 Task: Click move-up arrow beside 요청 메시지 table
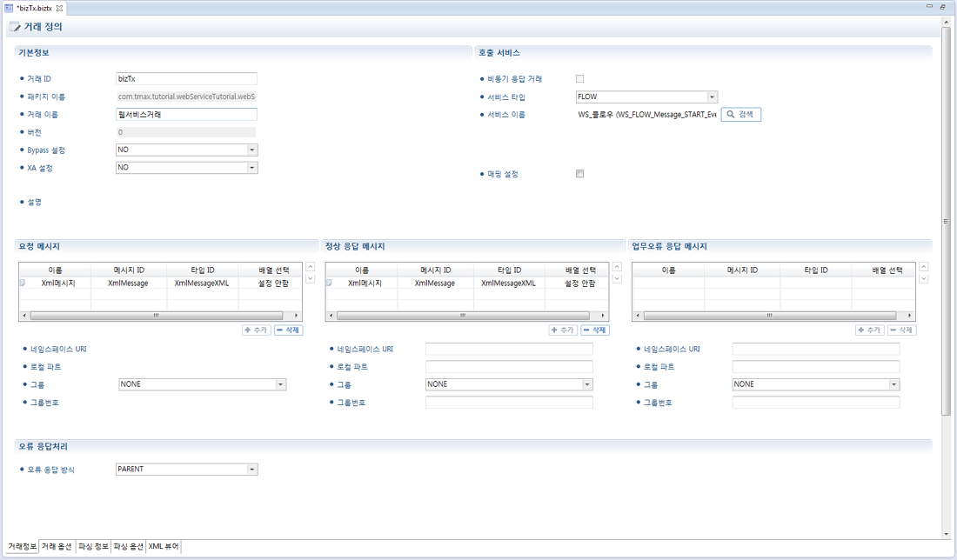(311, 267)
